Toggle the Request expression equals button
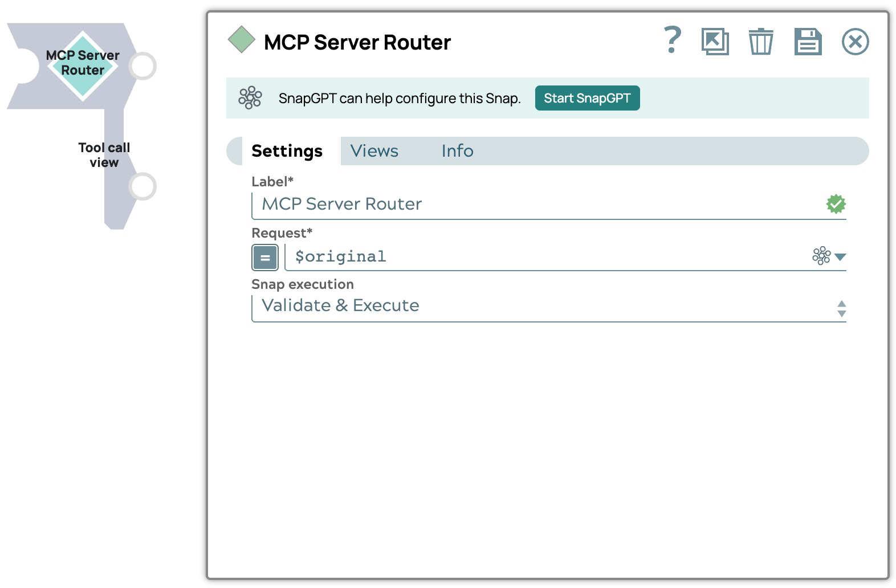 265,257
